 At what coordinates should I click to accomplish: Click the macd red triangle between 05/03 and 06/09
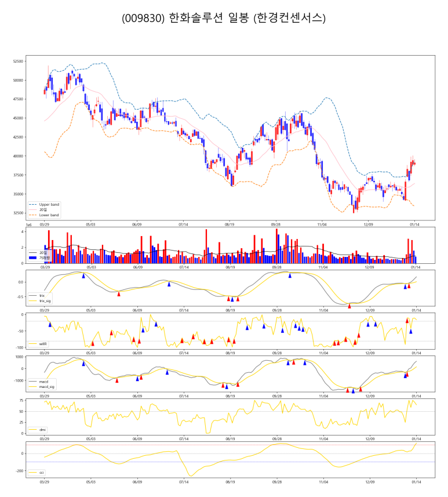click(x=117, y=380)
